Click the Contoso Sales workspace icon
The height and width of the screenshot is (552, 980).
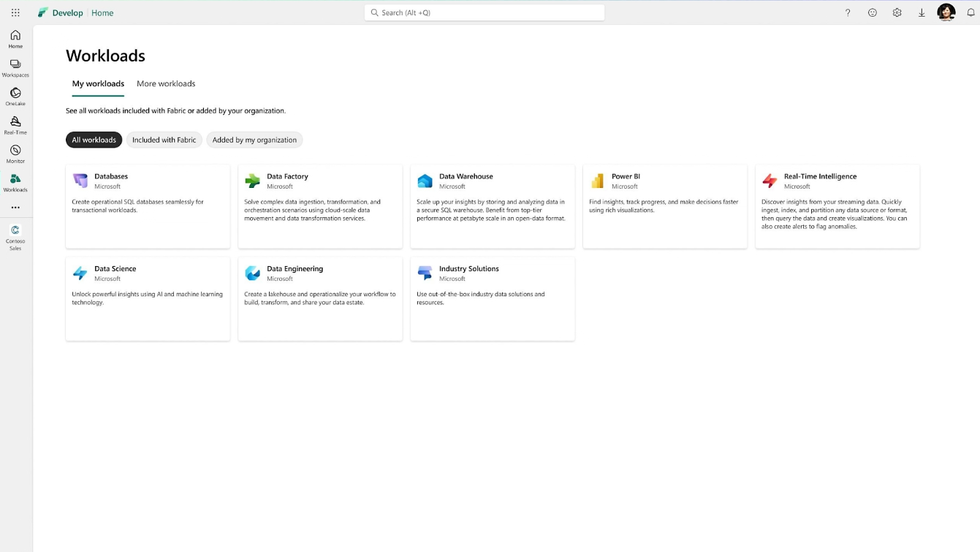coord(15,237)
